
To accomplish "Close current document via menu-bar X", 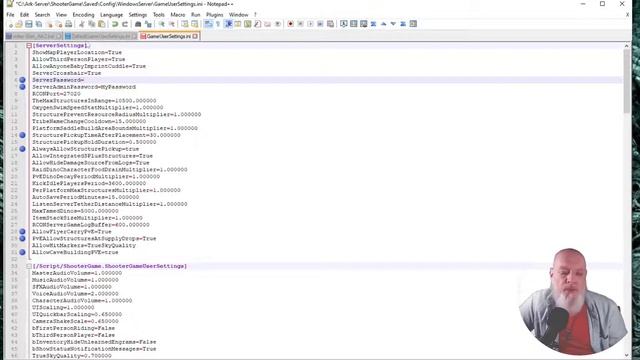I will pyautogui.click(x=627, y=15).
